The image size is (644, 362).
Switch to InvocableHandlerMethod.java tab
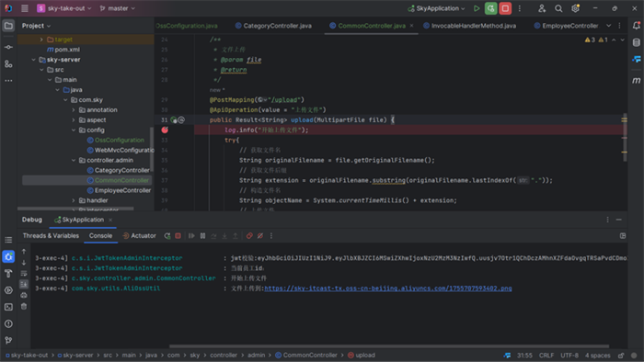469,26
